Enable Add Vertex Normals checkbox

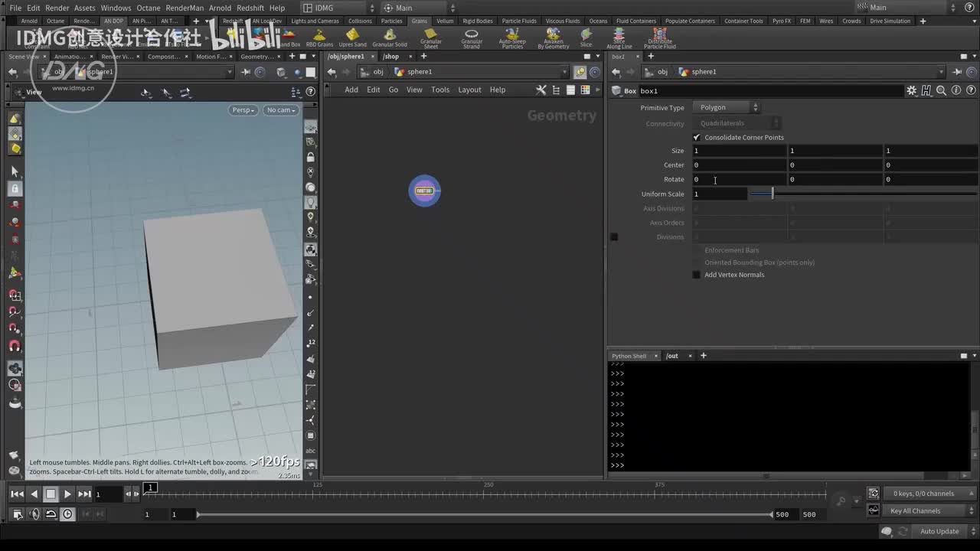click(697, 275)
